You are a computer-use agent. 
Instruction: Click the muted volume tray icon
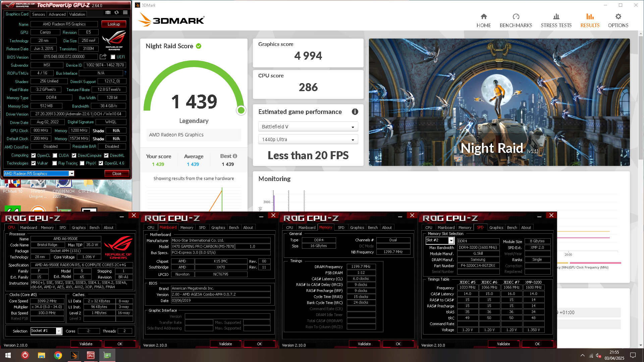(599, 355)
